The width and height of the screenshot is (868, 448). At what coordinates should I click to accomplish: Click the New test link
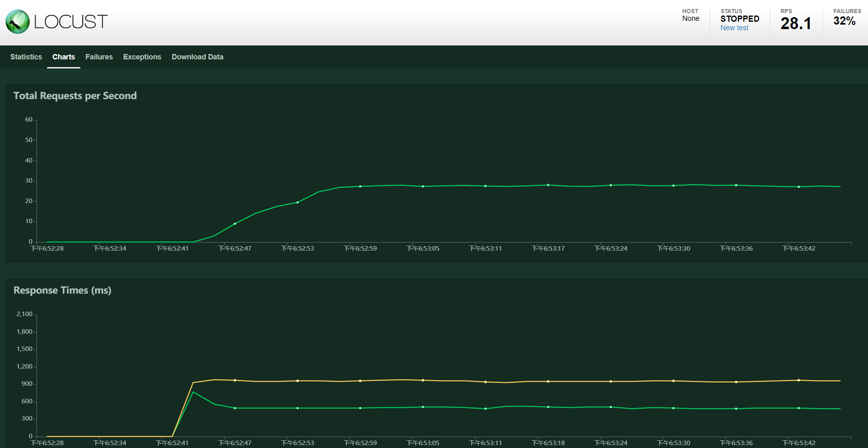pyautogui.click(x=734, y=28)
